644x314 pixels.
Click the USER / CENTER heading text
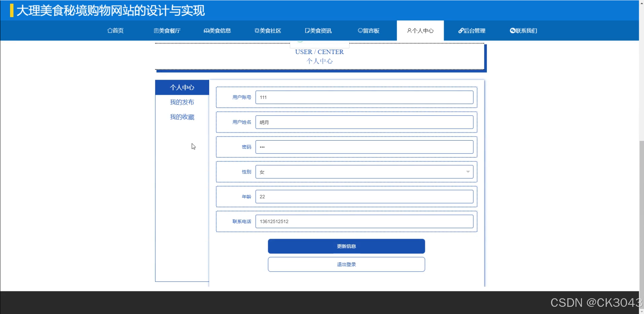pyautogui.click(x=319, y=52)
